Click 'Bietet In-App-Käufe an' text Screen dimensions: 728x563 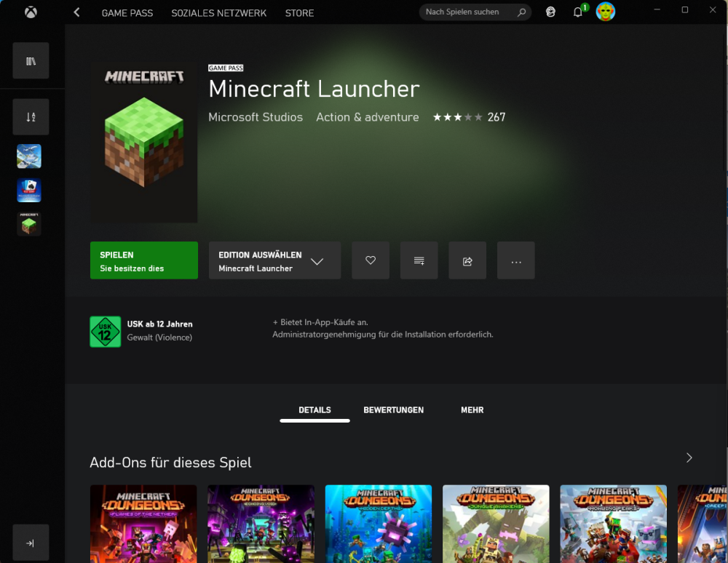(320, 322)
